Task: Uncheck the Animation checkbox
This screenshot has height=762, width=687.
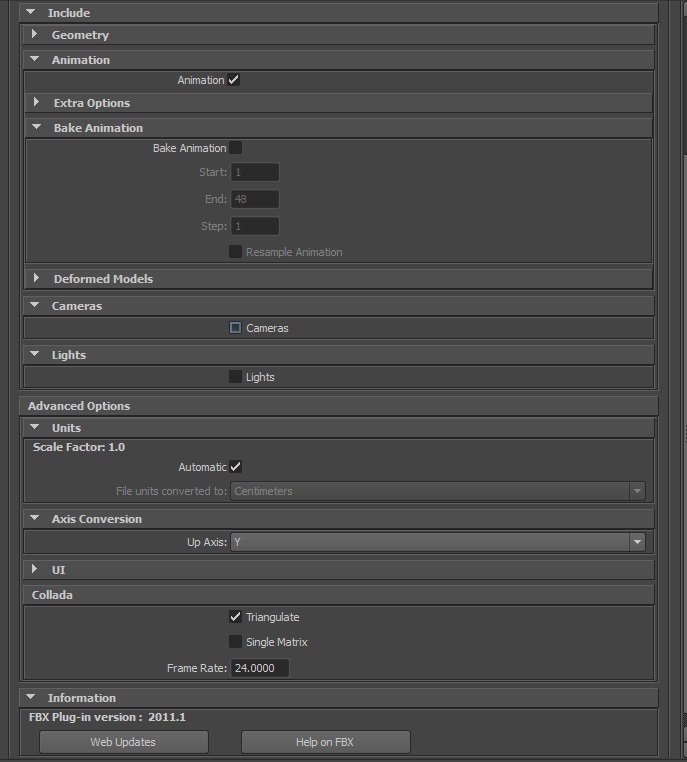Action: pos(234,80)
